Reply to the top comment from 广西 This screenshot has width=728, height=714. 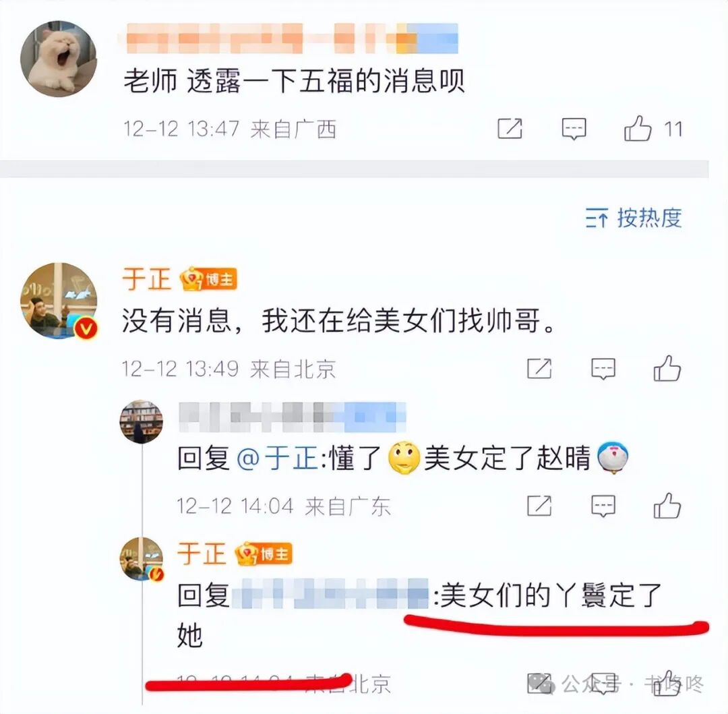pos(574,129)
